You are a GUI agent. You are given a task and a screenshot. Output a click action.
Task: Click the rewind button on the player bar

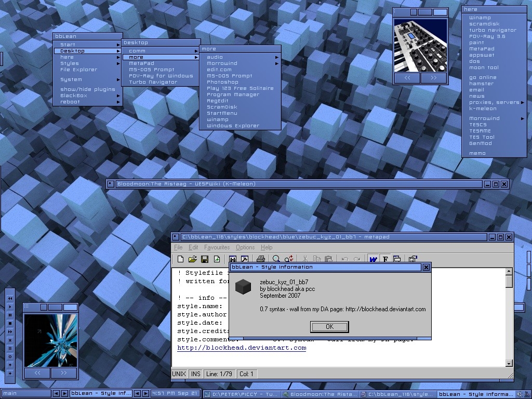10,299
